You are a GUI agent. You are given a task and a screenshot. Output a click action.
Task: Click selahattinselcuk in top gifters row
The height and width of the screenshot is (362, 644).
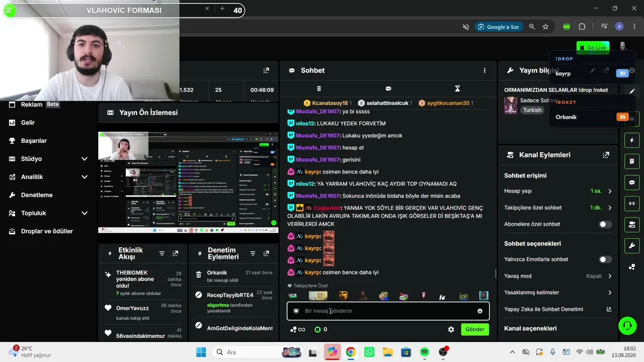(387, 103)
